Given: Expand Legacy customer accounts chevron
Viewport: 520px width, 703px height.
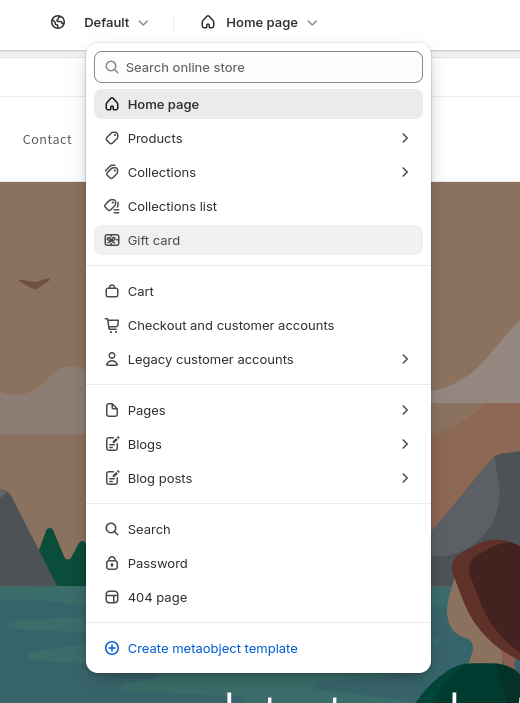Looking at the screenshot, I should pos(405,359).
